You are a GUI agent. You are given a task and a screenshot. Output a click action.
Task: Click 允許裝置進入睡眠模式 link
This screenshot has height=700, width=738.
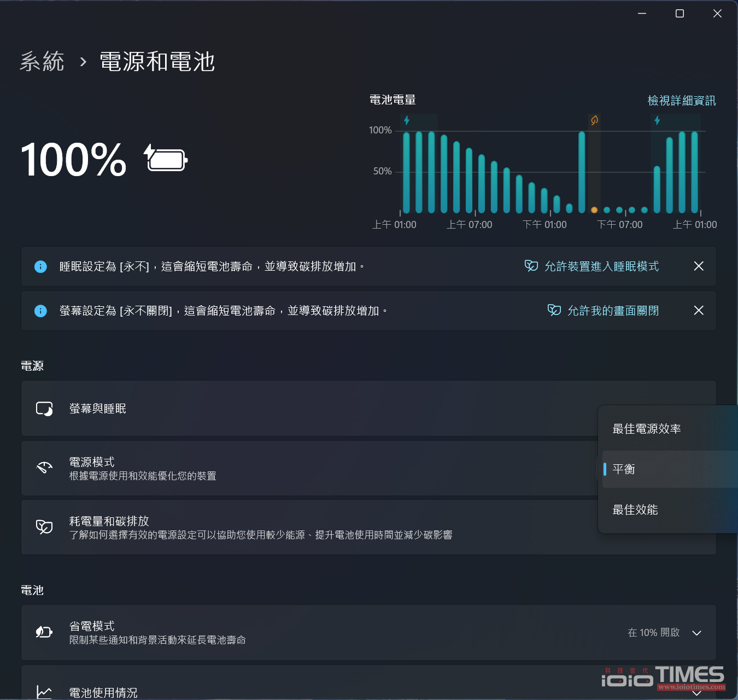tap(601, 266)
